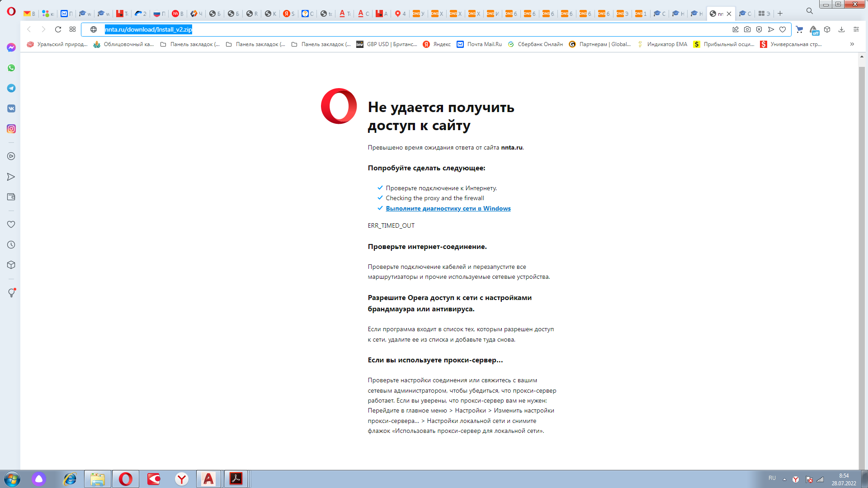Open Easy Setup sliders icon
Viewport: 868px width, 488px height.
(856, 29)
